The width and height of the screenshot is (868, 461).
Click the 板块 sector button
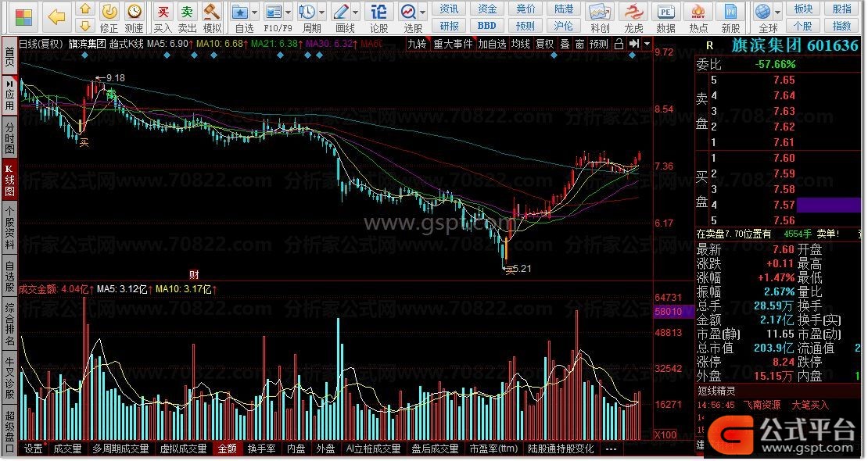point(803,9)
